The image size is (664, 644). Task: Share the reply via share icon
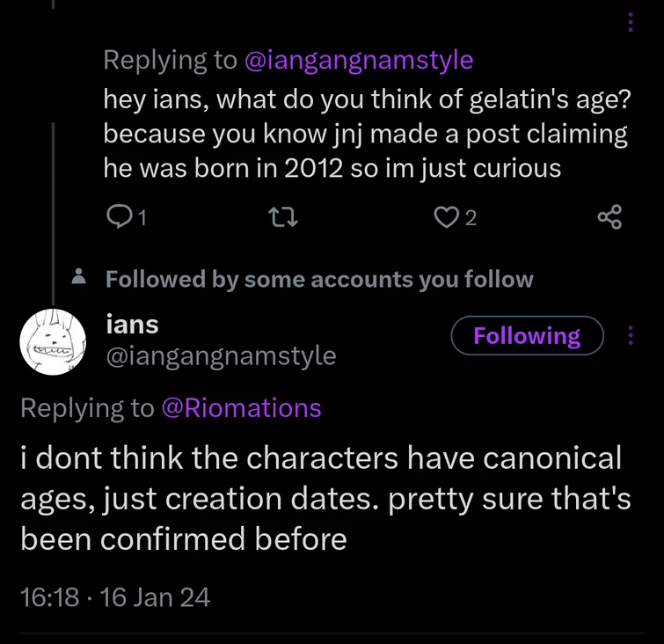[x=609, y=216]
